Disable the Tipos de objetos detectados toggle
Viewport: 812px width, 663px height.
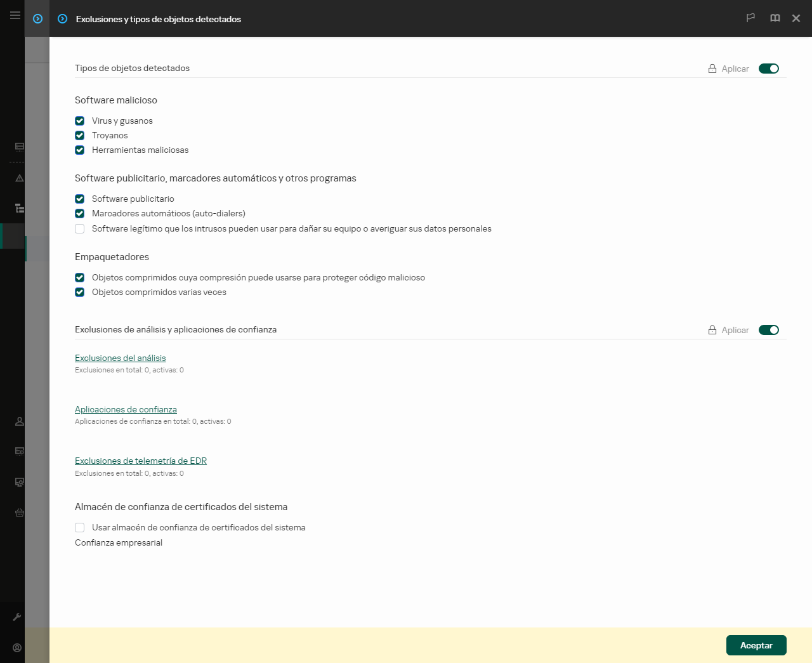tap(769, 68)
